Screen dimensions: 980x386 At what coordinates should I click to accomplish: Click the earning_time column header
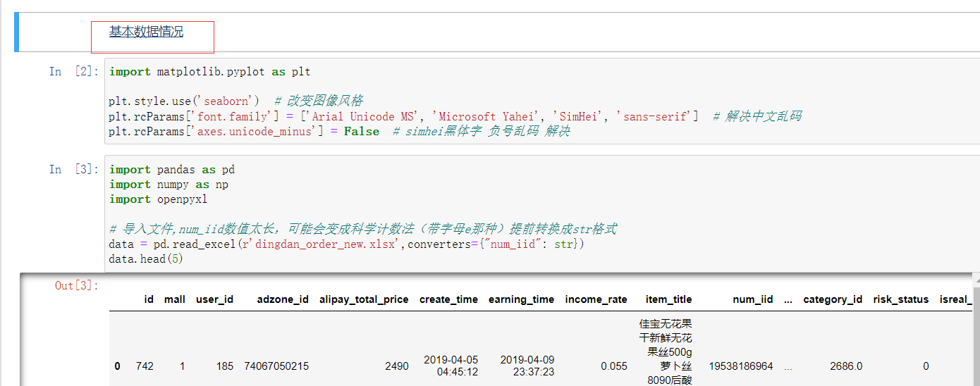521,299
